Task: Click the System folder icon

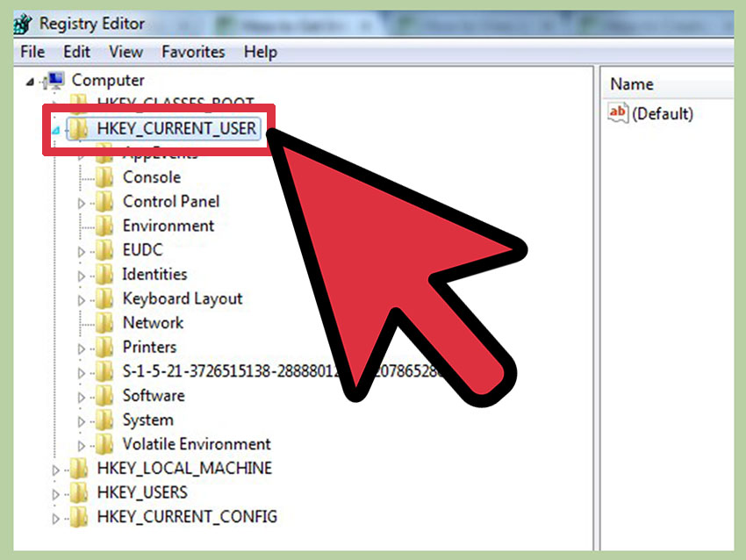Action: point(104,420)
